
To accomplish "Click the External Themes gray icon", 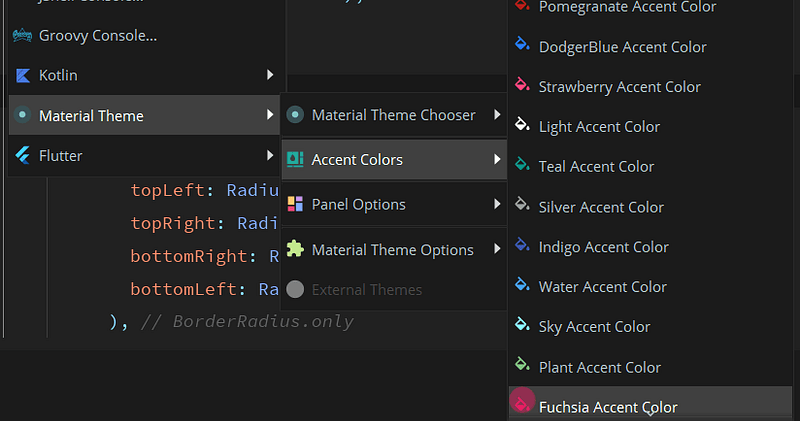I will (x=295, y=289).
